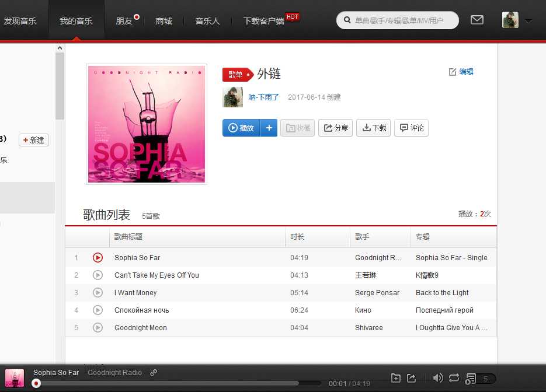Viewport: 546px width, 392px height.
Task: Open song title Can't Take My Eyes Off You
Action: [157, 275]
